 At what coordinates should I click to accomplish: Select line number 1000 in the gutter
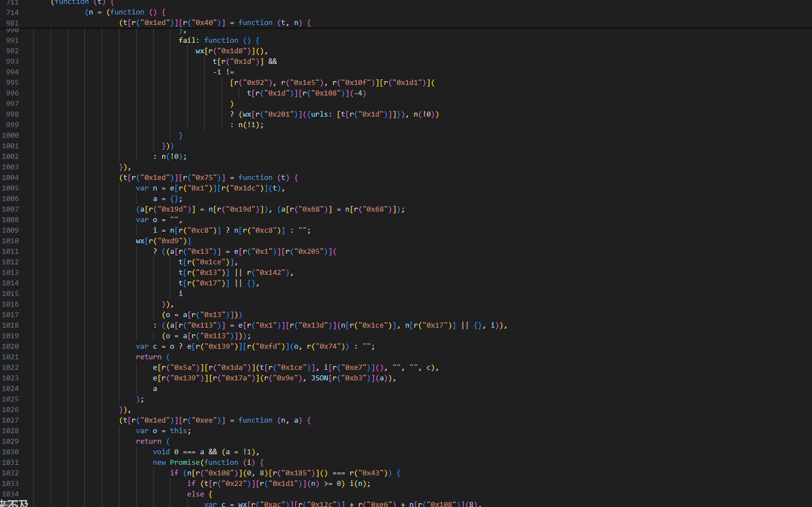coord(10,135)
